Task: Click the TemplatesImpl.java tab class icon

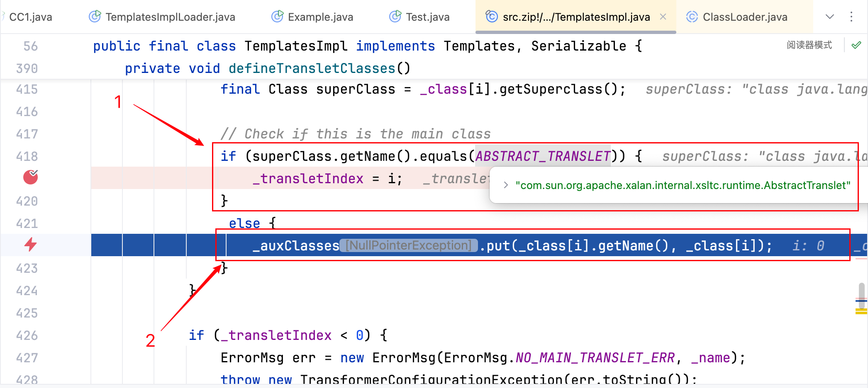Action: pyautogui.click(x=492, y=17)
